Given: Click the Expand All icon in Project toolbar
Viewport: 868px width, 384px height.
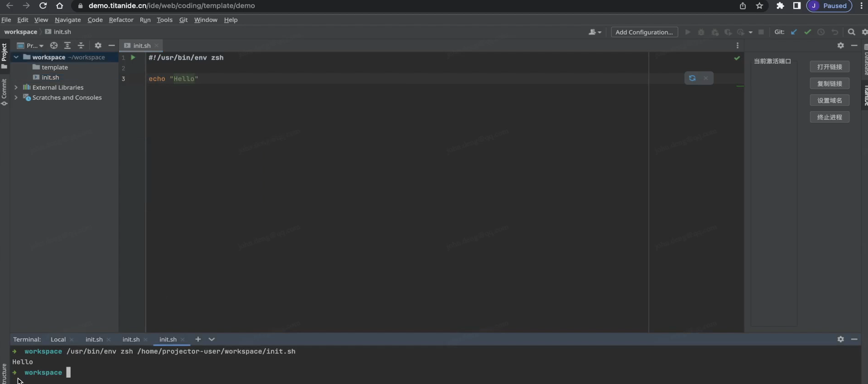Looking at the screenshot, I should point(67,46).
